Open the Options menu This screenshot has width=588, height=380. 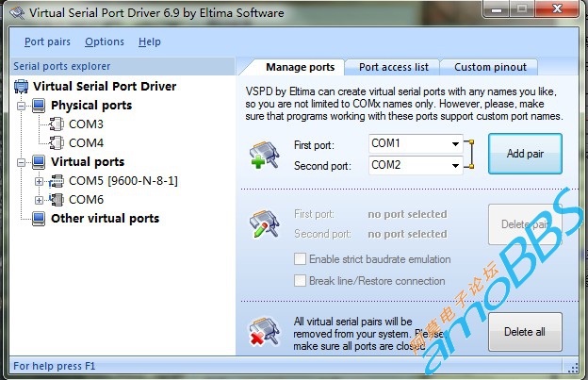pos(105,41)
